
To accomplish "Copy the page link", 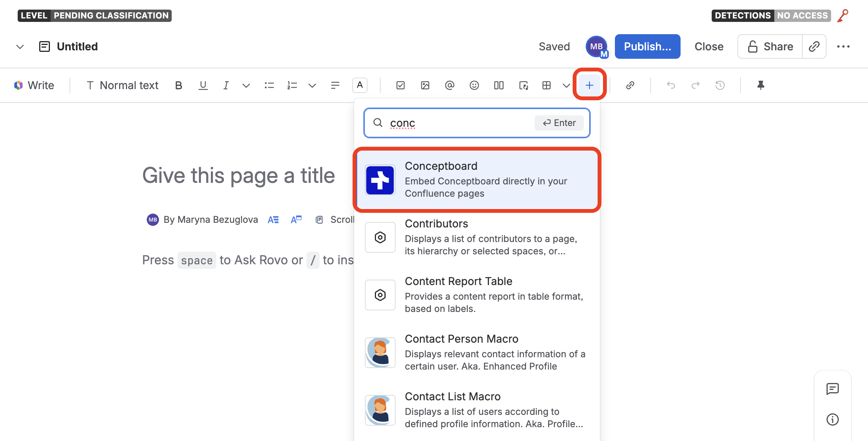I will (814, 46).
